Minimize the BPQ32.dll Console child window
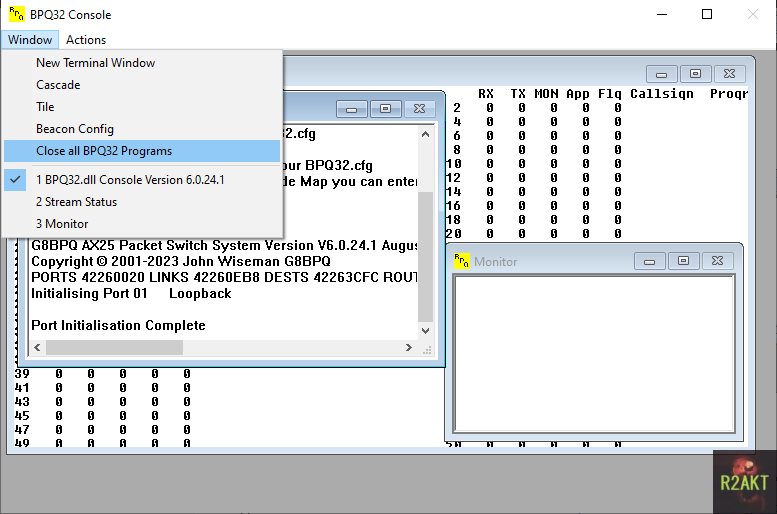The height and width of the screenshot is (514, 777). [352, 109]
